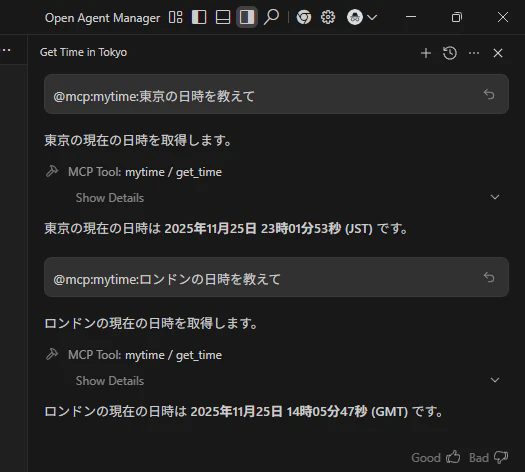Toggle the secondary side bar
The width and height of the screenshot is (525, 472).
[x=247, y=17]
